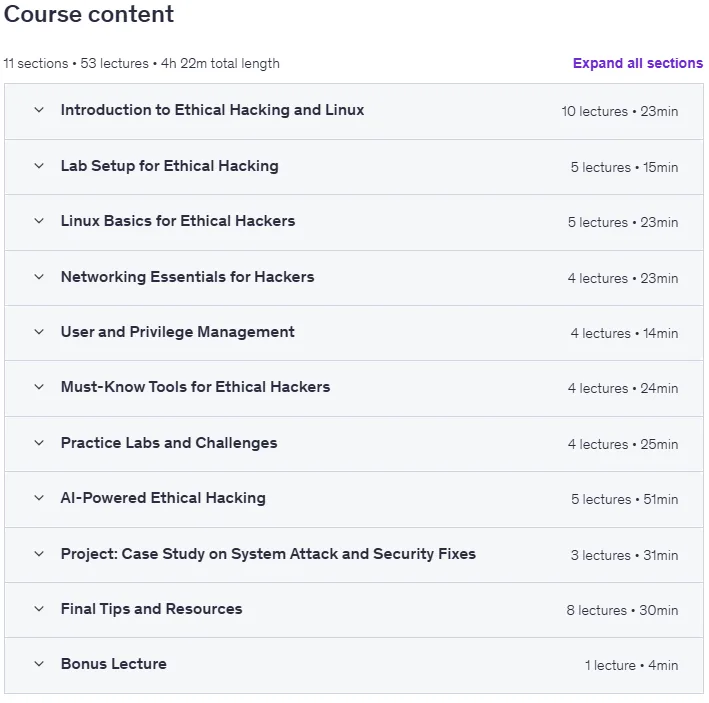Select AI-Powered Ethical Hacking section title
This screenshot has width=709, height=703.
point(163,498)
